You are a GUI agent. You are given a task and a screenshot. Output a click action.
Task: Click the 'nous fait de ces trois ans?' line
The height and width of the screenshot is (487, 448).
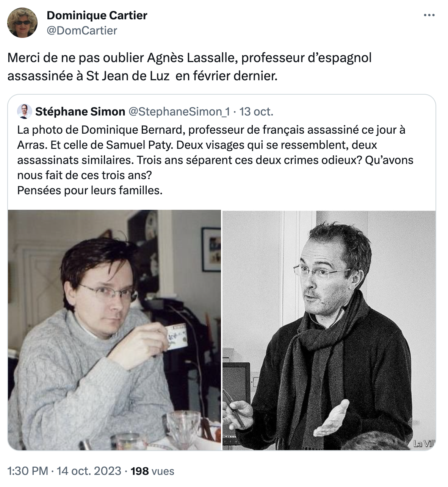(85, 175)
